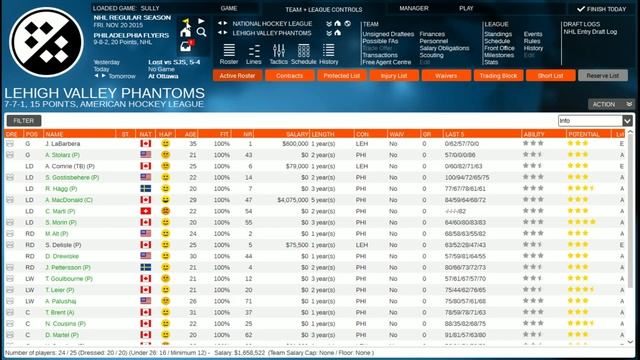This screenshot has width=640, height=360.
Task: Open the TEAM + LEAGUE CONTROLS menu
Action: click(x=324, y=9)
